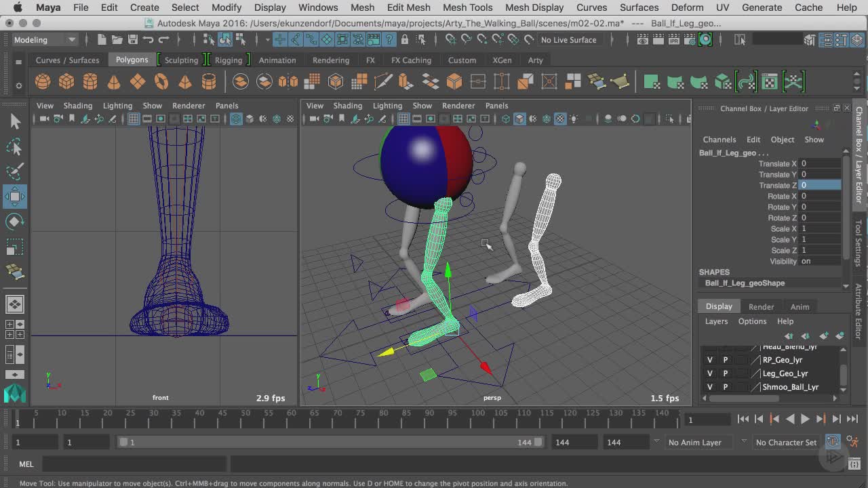Create a polygon torus from shelf
868x488 pixels.
[161, 82]
